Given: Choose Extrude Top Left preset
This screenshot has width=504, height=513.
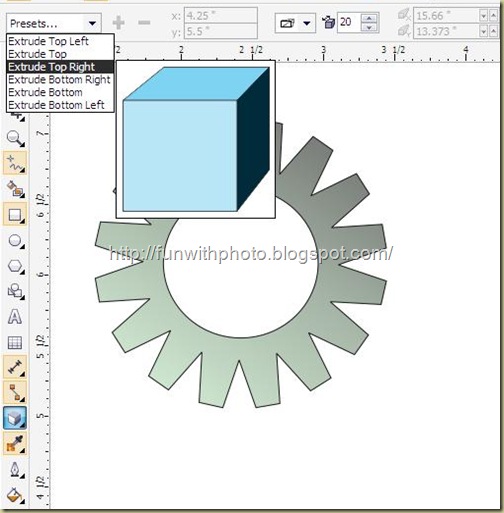Looking at the screenshot, I should 60,41.
